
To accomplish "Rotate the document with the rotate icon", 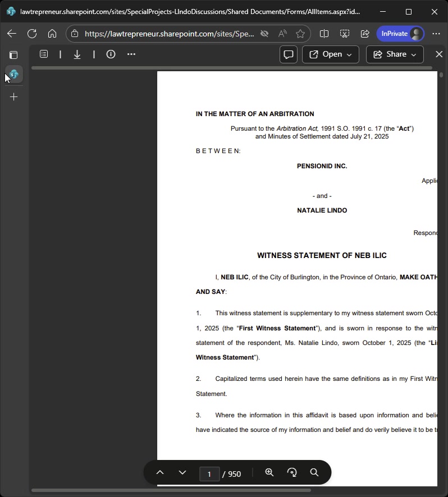I will (x=292, y=472).
